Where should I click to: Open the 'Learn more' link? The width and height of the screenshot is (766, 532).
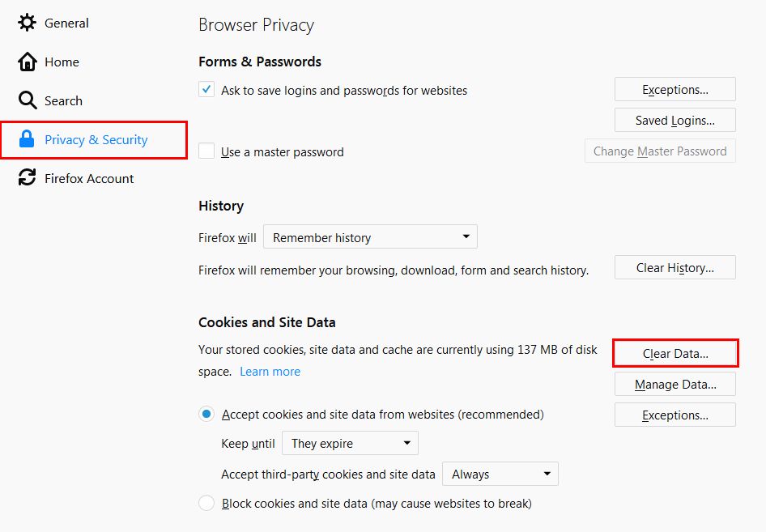click(270, 372)
